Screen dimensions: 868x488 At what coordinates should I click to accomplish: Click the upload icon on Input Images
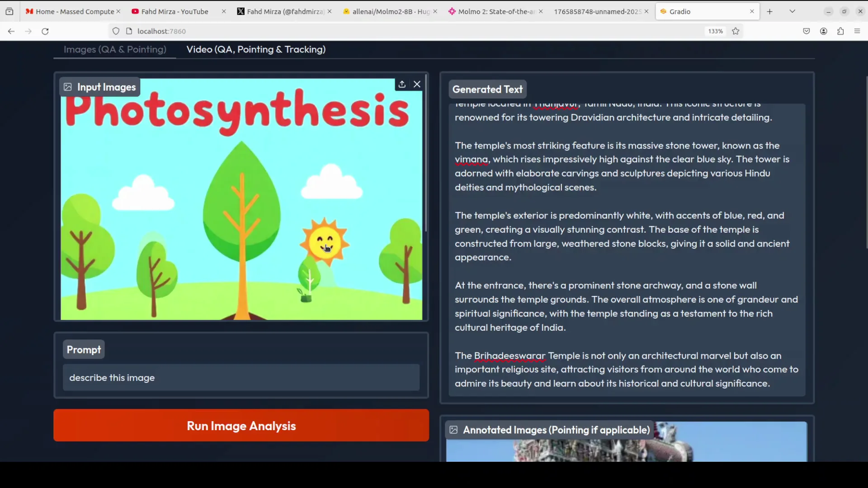pos(402,84)
